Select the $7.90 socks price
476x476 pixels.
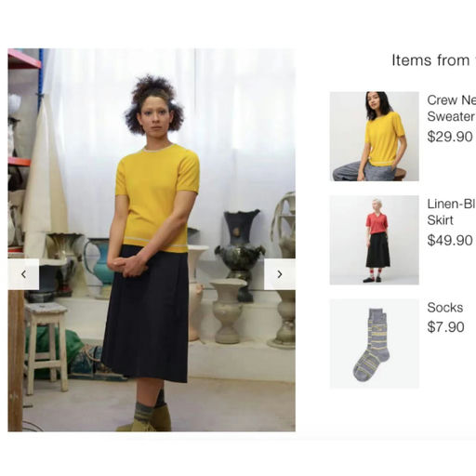click(x=445, y=327)
